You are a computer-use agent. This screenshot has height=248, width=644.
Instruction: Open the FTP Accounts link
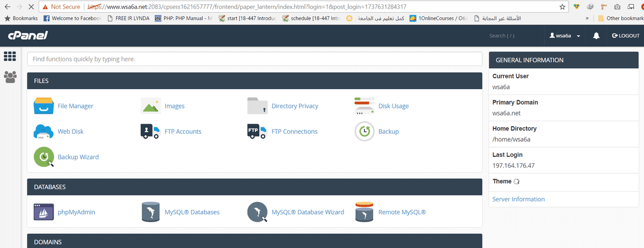183,131
